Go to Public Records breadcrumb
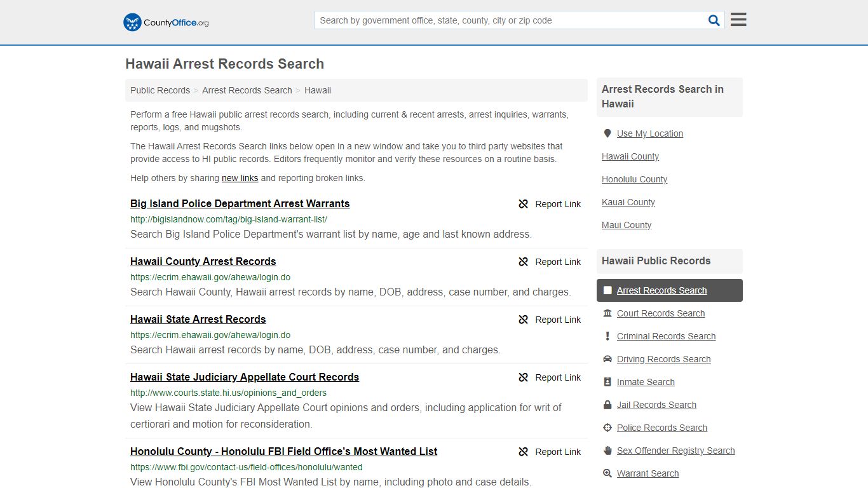868x488 pixels. 160,90
